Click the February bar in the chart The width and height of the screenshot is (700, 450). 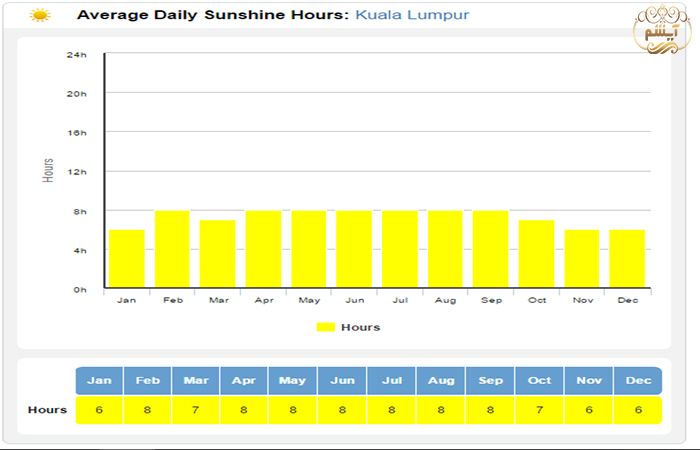click(172, 249)
